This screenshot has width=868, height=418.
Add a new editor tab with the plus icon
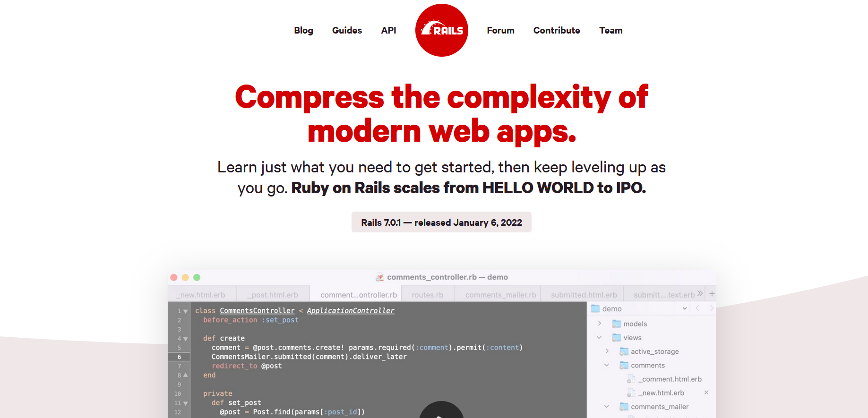(712, 294)
